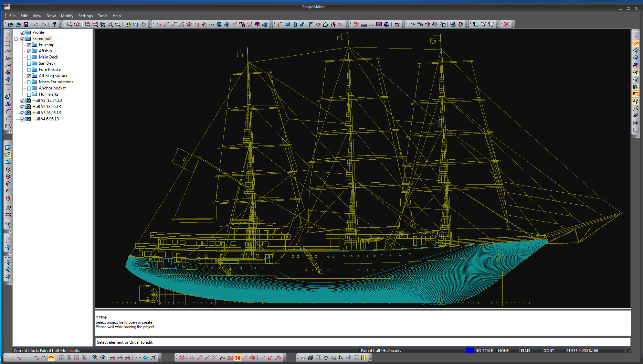Collapse the Faired hull tree node

coord(16,39)
